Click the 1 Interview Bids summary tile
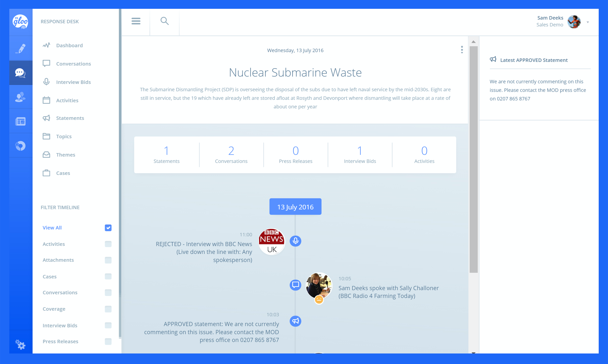Image resolution: width=608 pixels, height=364 pixels. click(360, 155)
